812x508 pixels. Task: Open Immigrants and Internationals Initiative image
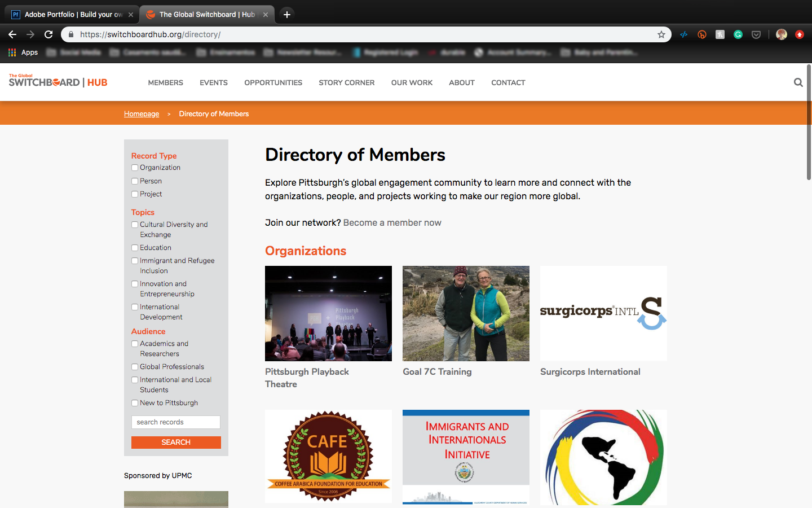point(466,457)
